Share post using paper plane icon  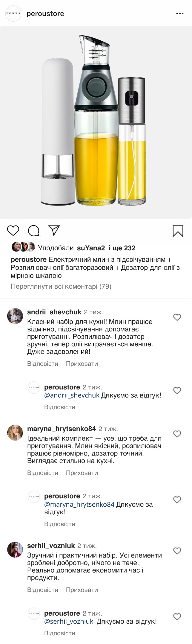pos(54,230)
